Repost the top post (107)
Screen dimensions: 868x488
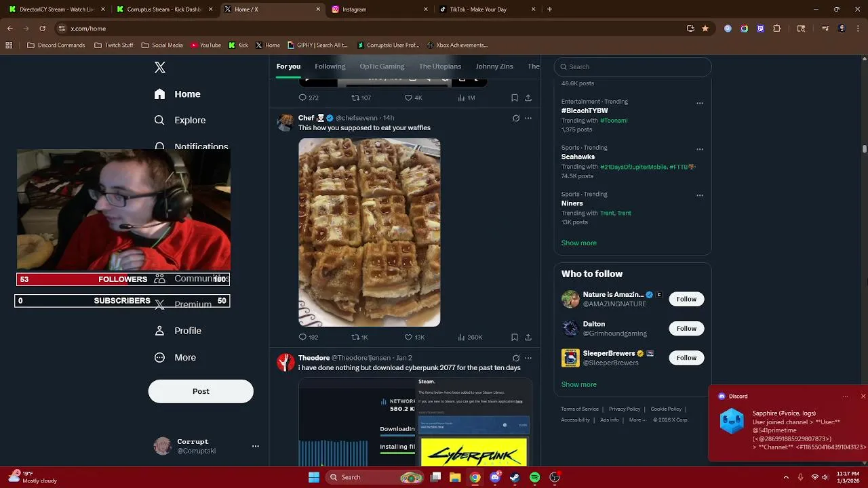point(361,98)
